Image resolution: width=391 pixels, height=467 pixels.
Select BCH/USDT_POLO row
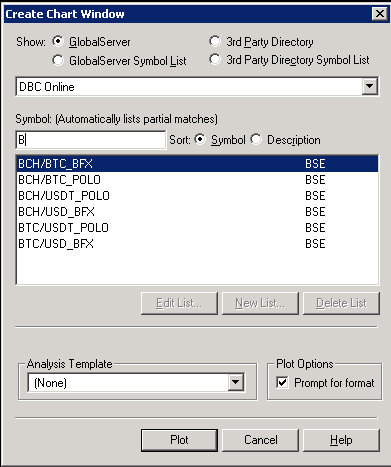[197, 196]
